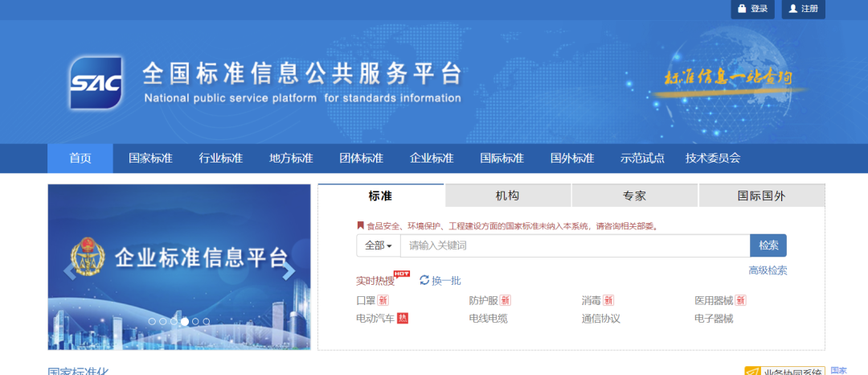This screenshot has width=868, height=375.
Task: Click the 全国标准信息公共服务平台 site title
Action: point(301,74)
